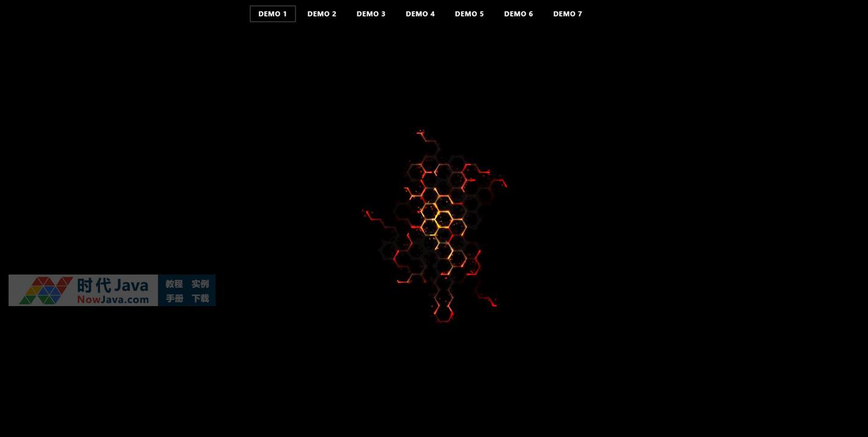Click the 时代Java title text in banner

pyautogui.click(x=113, y=285)
